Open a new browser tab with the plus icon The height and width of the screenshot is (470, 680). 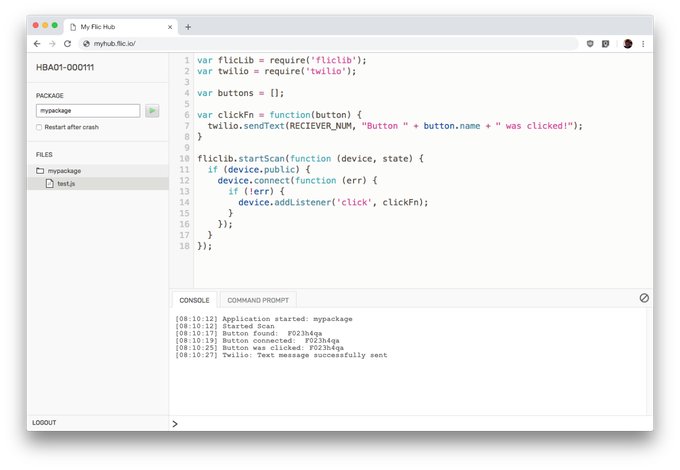pos(188,27)
